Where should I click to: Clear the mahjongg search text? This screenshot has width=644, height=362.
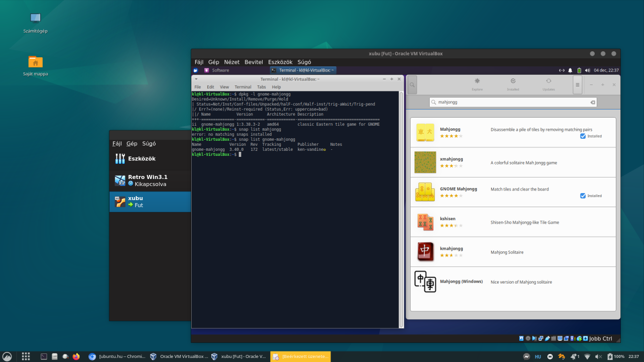[x=593, y=102]
